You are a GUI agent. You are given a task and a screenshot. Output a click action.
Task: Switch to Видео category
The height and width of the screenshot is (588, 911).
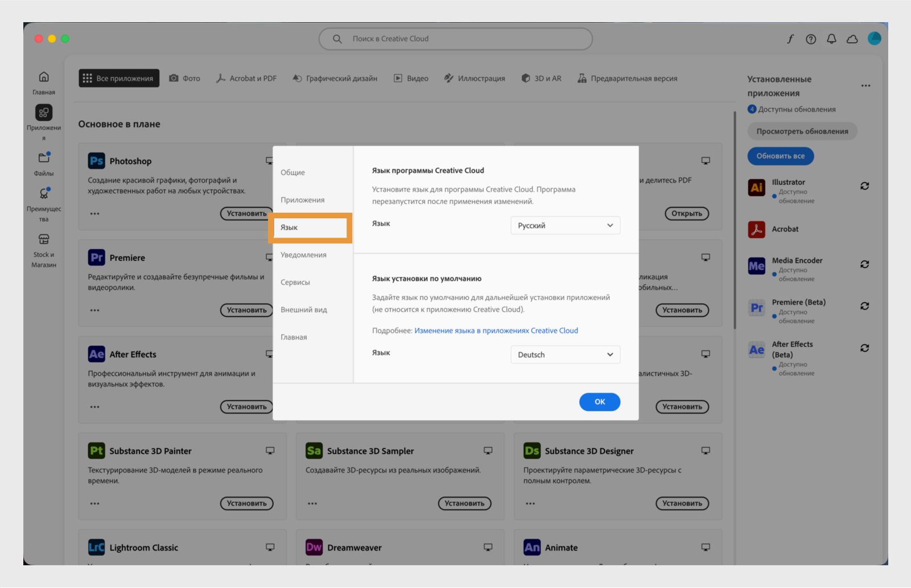pos(411,78)
